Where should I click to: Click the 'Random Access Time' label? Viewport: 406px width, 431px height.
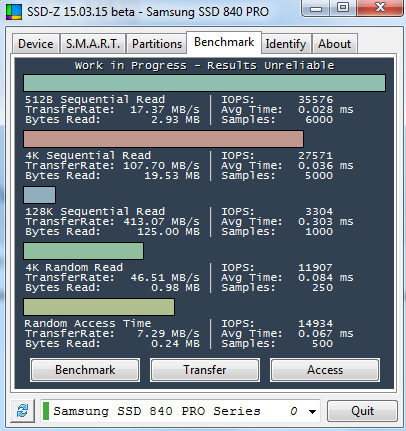(x=88, y=323)
